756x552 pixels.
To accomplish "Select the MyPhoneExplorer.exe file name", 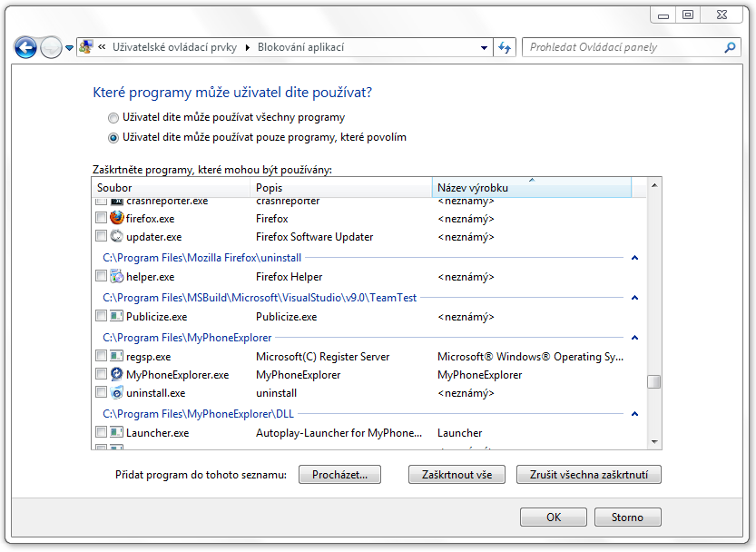I will tap(178, 375).
